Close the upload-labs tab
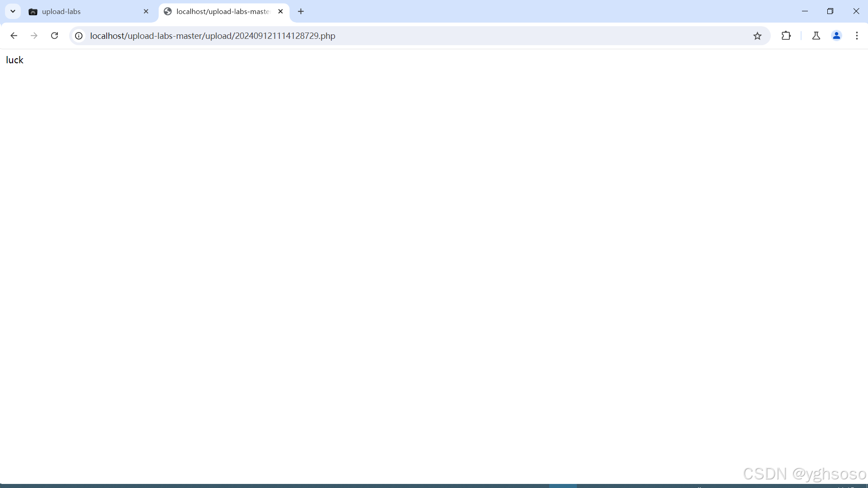 146,12
